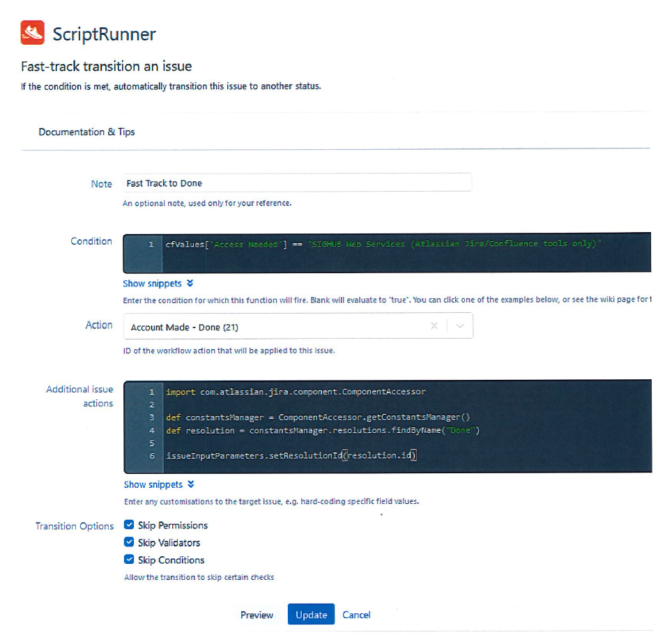Click the 'Condition' field label

91,241
